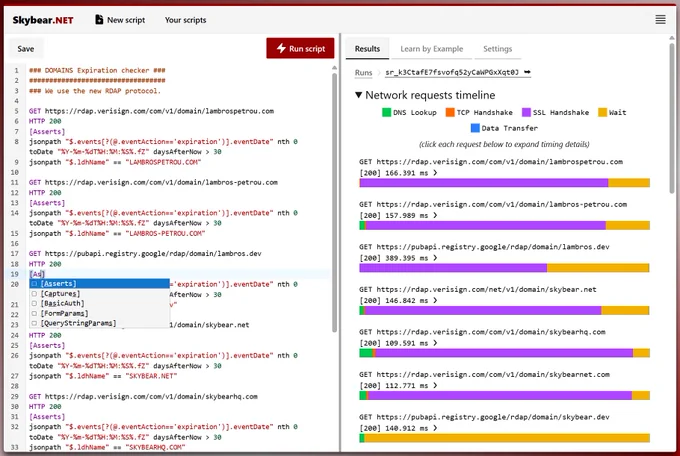The height and width of the screenshot is (456, 680).
Task: Click the timing bar for the lambros-petrou.com request
Action: pyautogui.click(x=504, y=225)
